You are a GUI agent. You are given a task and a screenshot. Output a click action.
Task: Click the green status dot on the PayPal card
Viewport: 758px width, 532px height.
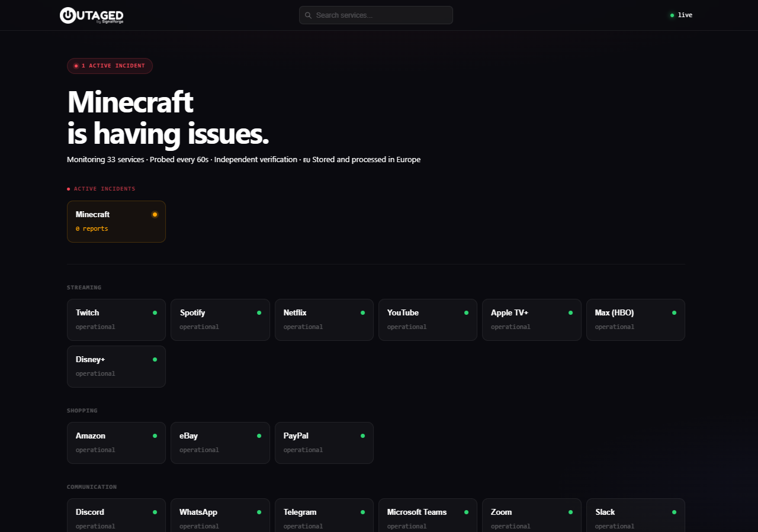pos(362,436)
